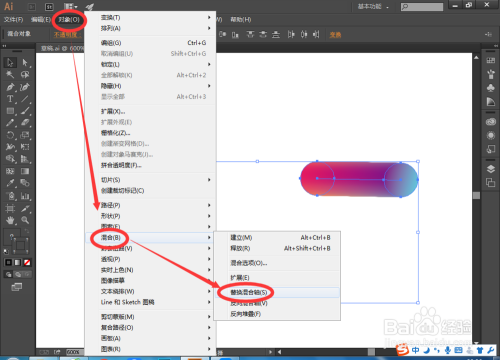
Task: Choose 扩展(X)... menu entry
Action: tap(151, 111)
